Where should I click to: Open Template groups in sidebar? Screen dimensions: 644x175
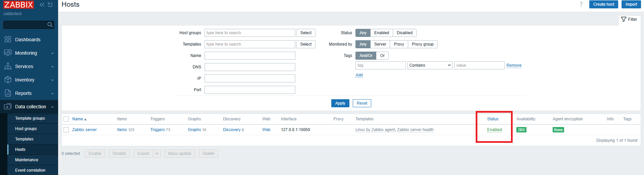(30, 118)
